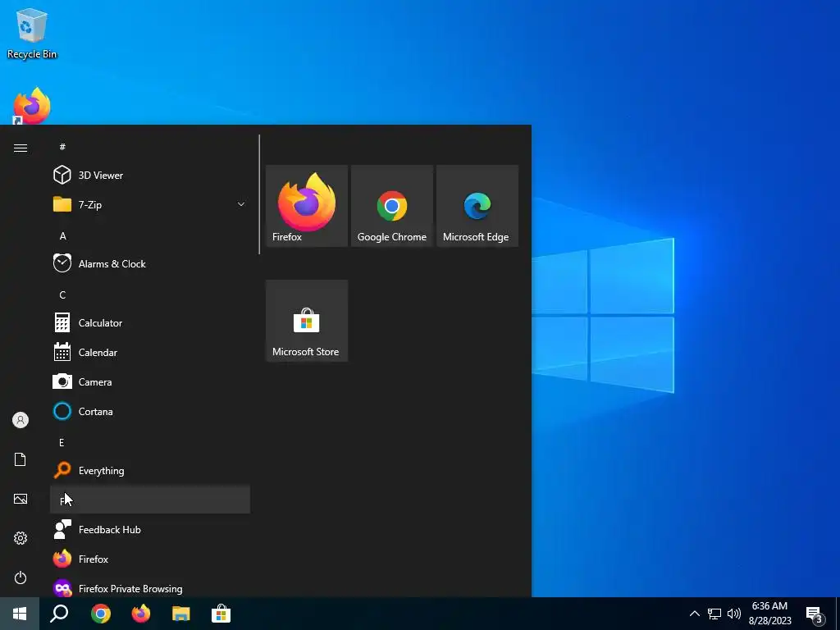This screenshot has height=630, width=840.
Task: Open File Explorer from the taskbar
Action: coord(181,614)
